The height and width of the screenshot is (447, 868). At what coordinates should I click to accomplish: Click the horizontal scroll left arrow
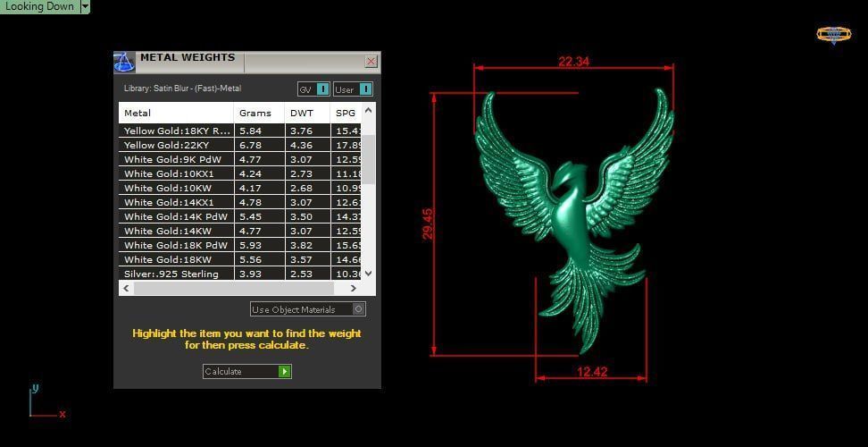pos(126,288)
